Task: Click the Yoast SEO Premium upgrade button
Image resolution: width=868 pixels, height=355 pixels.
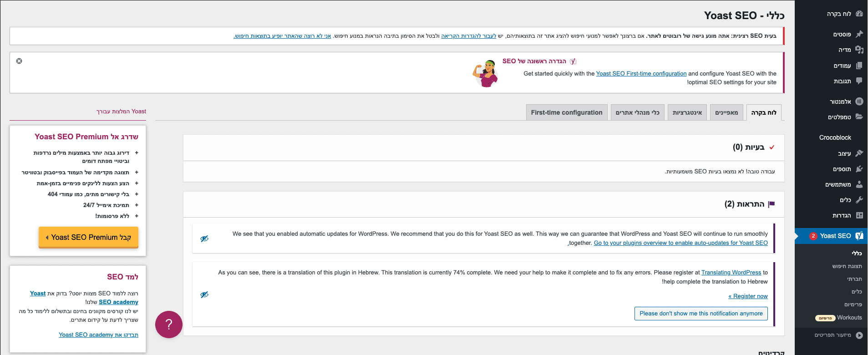Action: 88,237
